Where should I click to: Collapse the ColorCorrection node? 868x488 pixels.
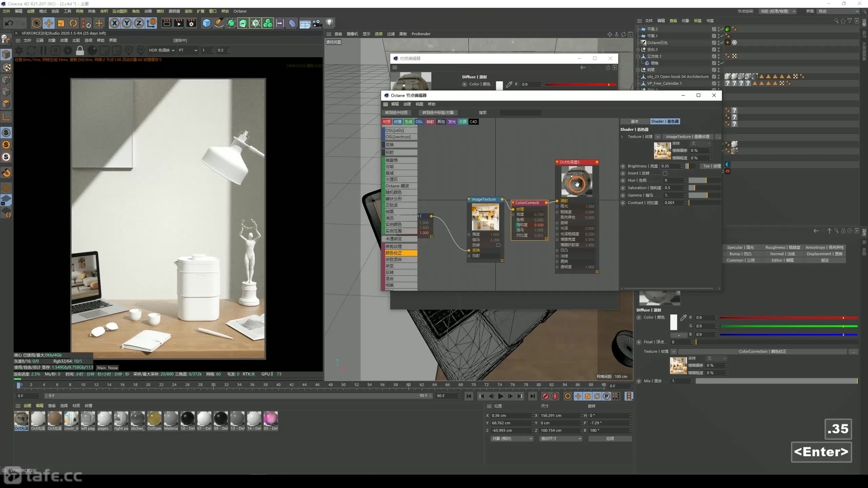tap(513, 203)
